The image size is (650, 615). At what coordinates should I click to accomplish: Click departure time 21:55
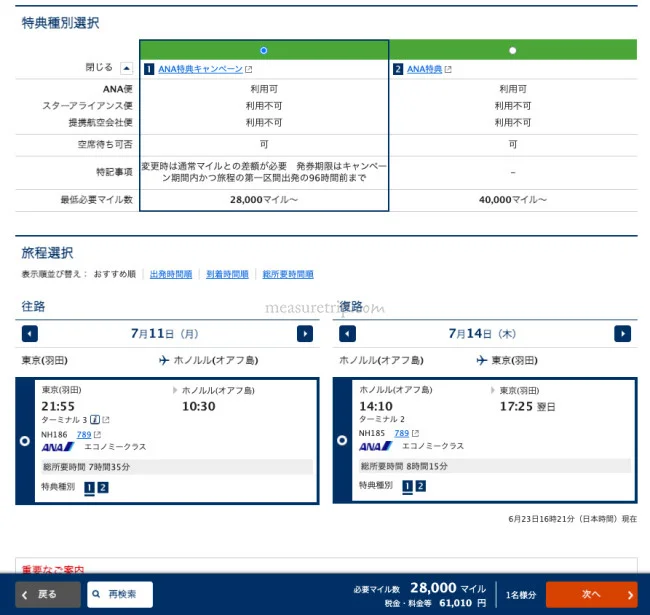(x=58, y=406)
